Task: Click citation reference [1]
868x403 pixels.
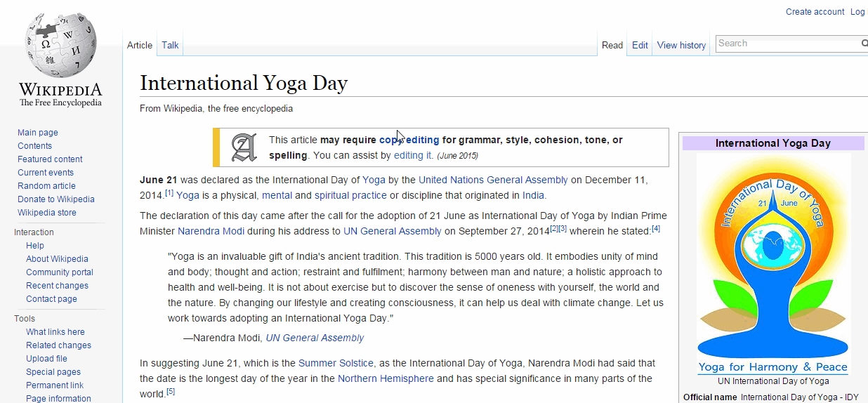Action: 169,192
